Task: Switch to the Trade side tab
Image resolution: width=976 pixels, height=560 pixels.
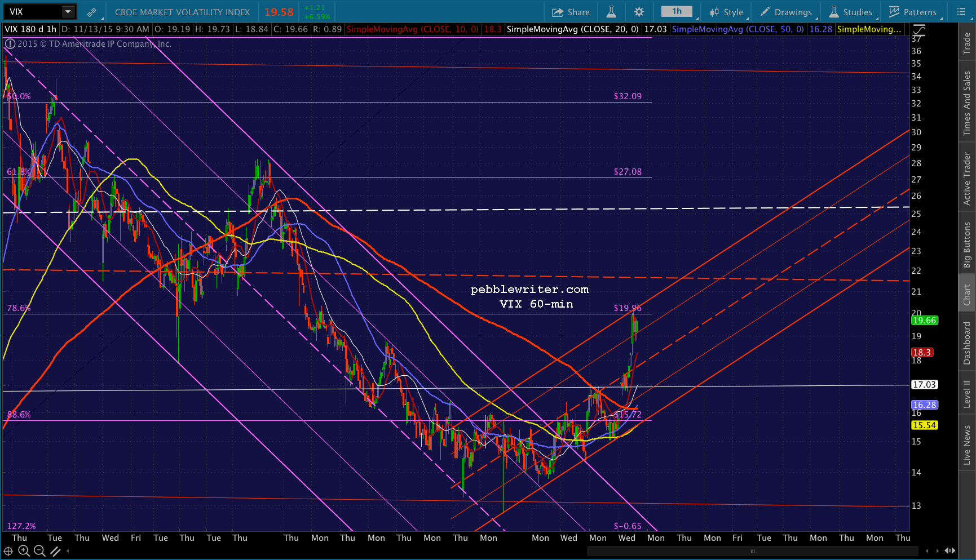Action: pyautogui.click(x=967, y=43)
